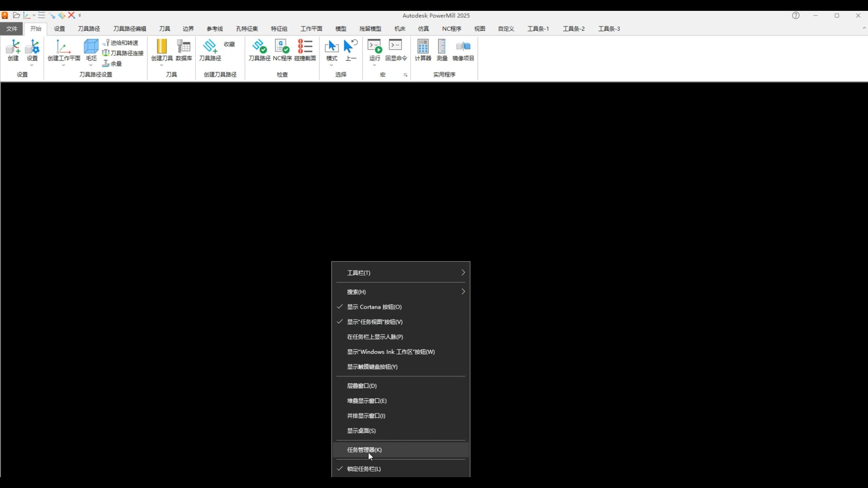
Task: Open the 创建刀具 dropdown arrow
Action: [x=161, y=66]
